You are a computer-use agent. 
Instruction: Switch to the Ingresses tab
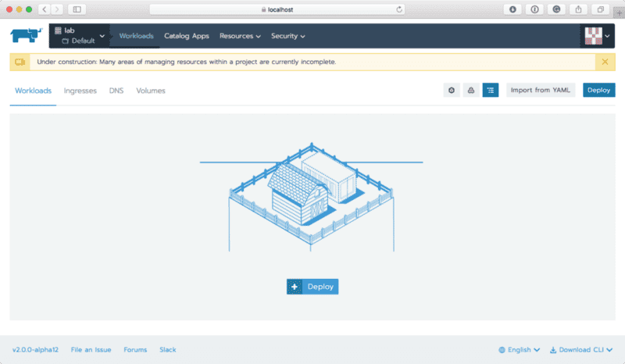(x=80, y=91)
